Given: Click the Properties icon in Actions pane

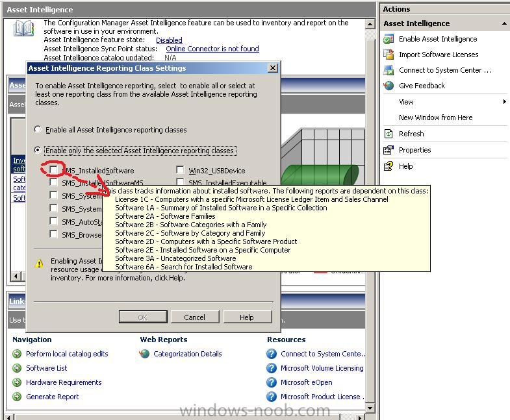Looking at the screenshot, I should point(389,150).
